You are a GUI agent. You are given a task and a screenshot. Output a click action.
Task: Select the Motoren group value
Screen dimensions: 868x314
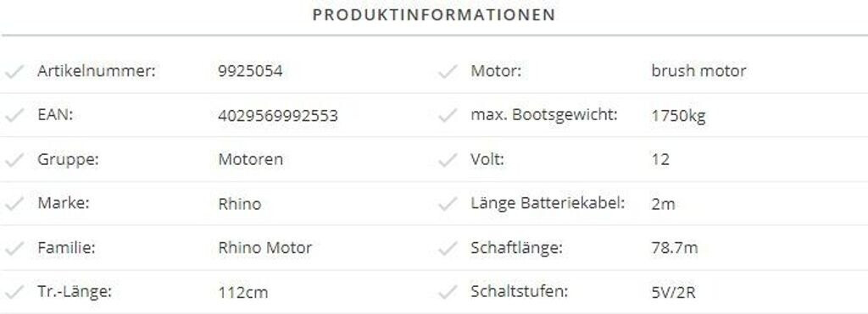[x=251, y=160]
